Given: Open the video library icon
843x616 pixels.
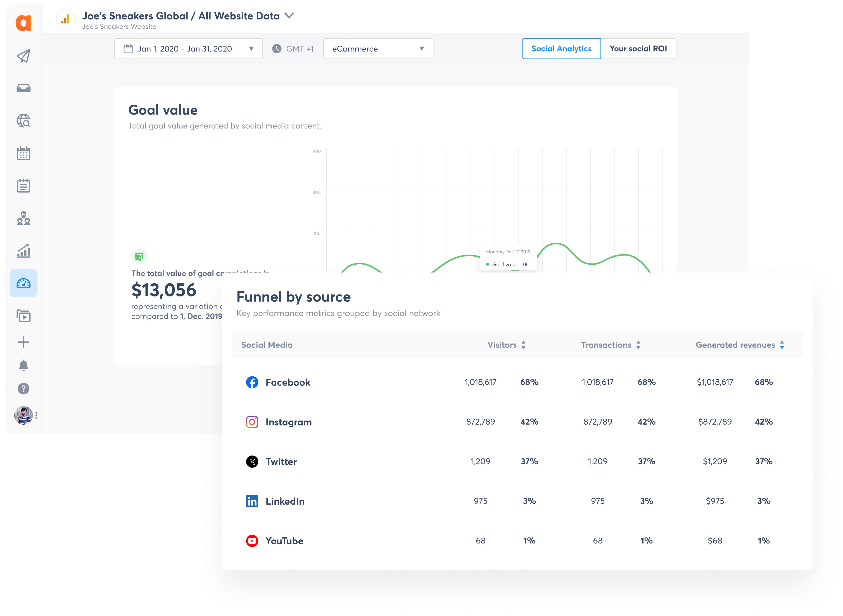Looking at the screenshot, I should [x=23, y=315].
